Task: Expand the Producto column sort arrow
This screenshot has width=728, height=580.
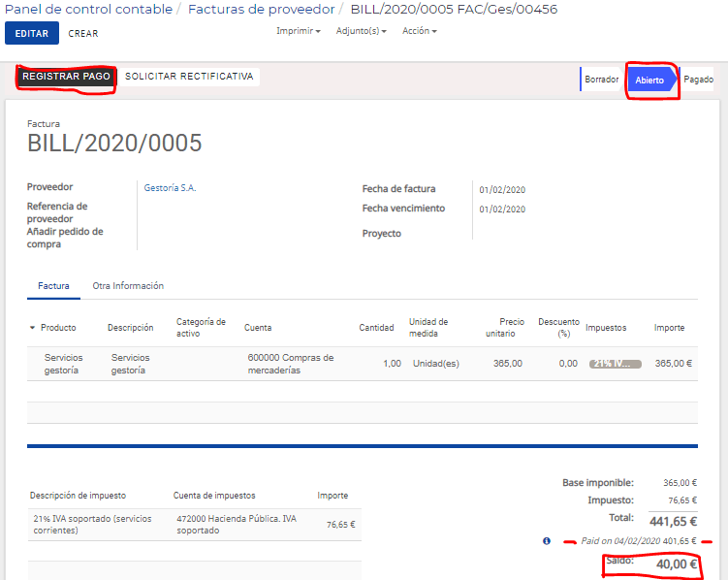Action: (x=32, y=328)
